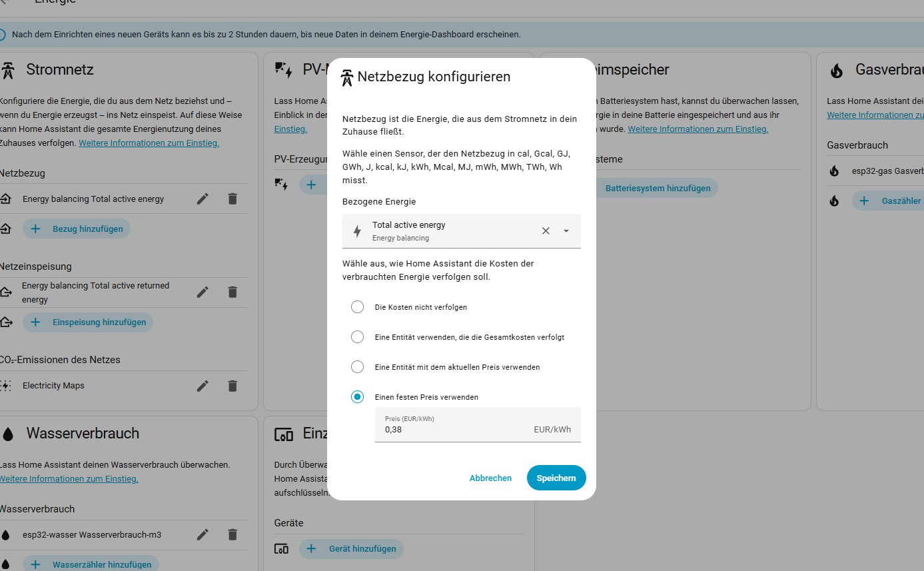The width and height of the screenshot is (924, 571).
Task: Open the Bezogene Energie sensor dropdown arrow
Action: pyautogui.click(x=566, y=231)
